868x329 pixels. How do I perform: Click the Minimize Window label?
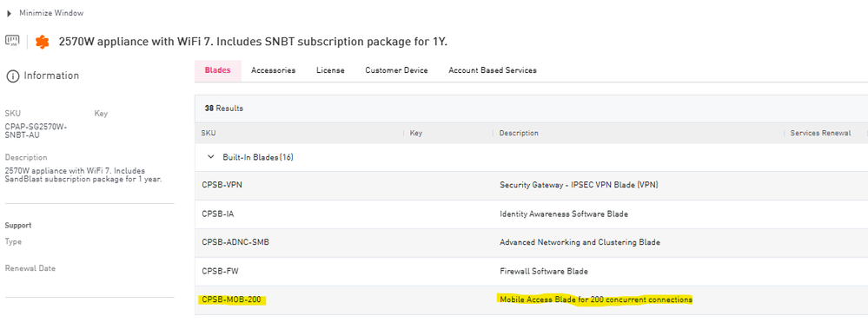point(51,13)
